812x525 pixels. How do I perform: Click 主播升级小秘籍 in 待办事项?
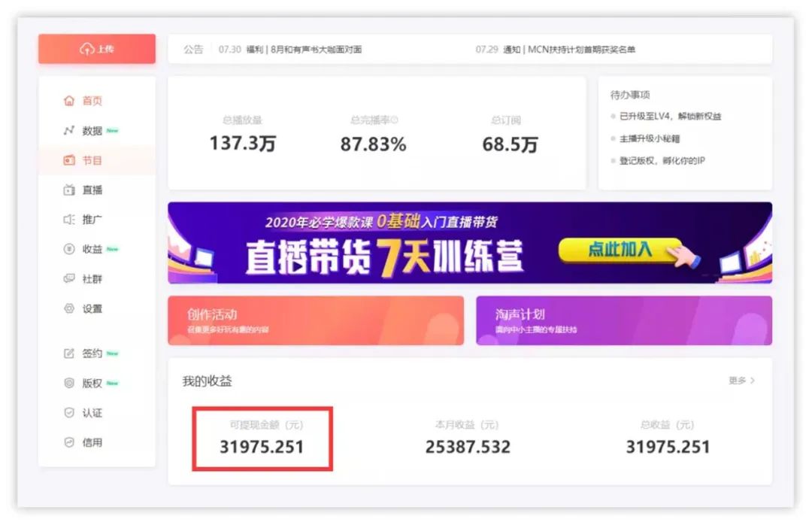click(650, 138)
